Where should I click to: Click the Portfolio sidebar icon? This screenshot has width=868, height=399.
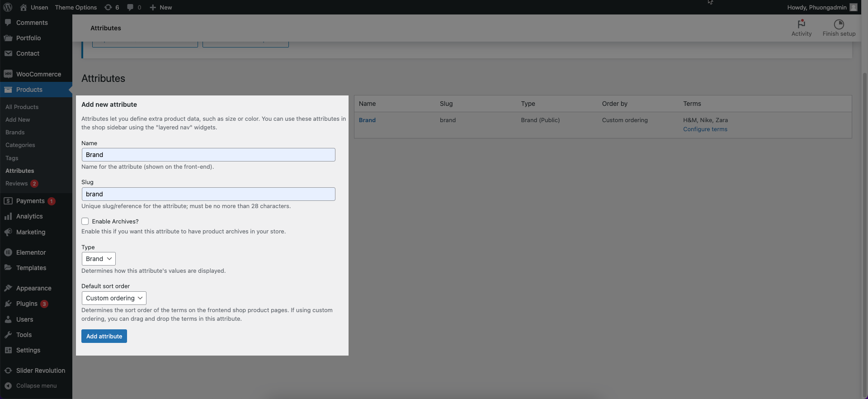(8, 38)
